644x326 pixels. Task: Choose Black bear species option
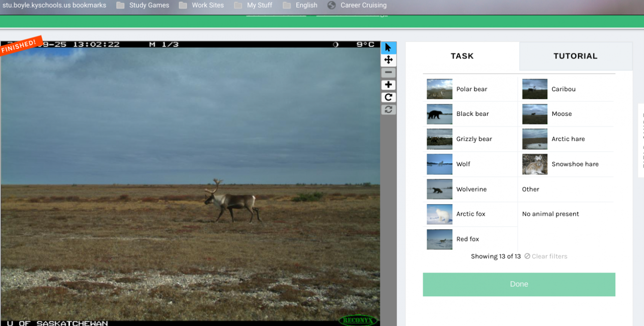click(470, 114)
